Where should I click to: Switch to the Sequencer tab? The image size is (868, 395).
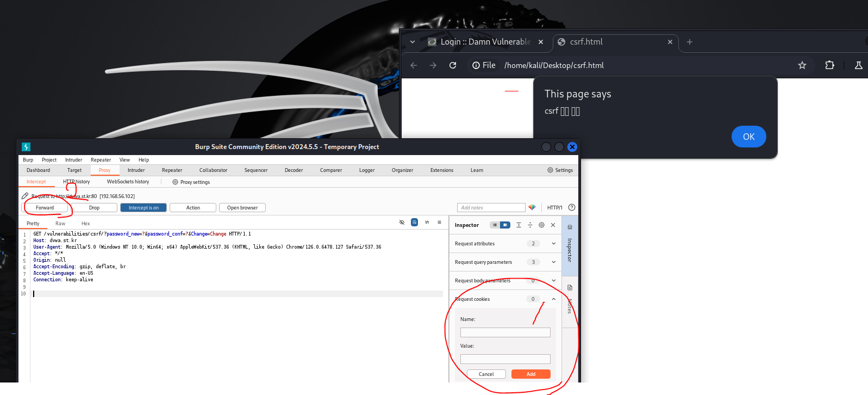(x=256, y=170)
